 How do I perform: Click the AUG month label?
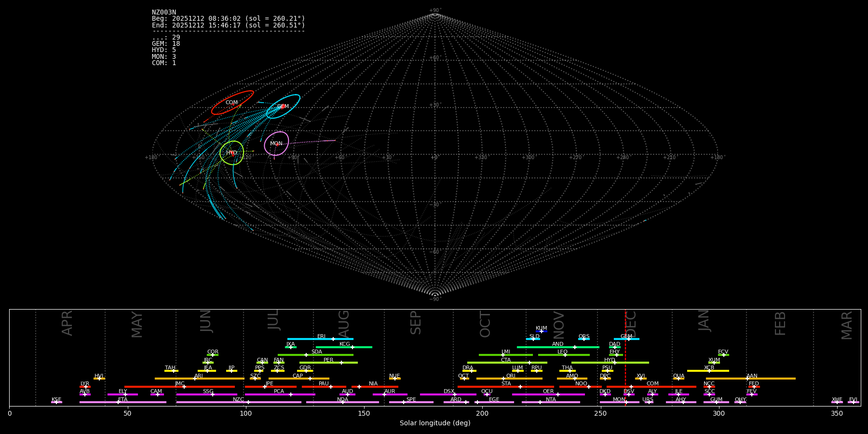click(344, 323)
